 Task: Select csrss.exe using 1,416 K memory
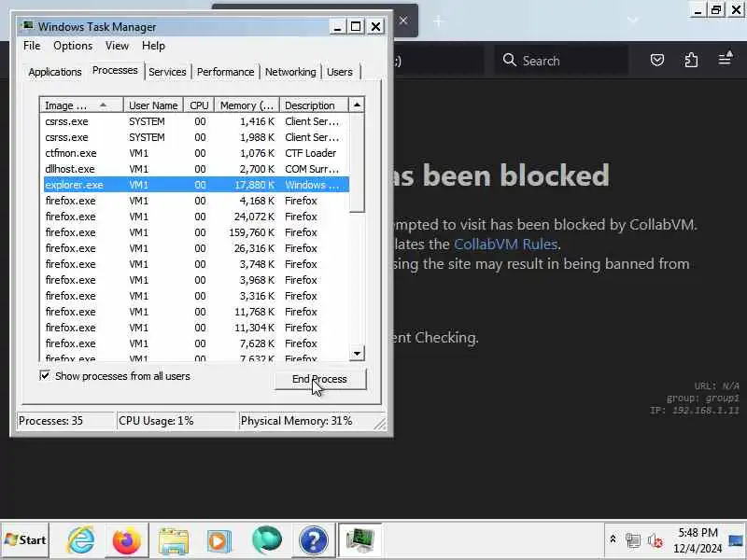(196, 121)
